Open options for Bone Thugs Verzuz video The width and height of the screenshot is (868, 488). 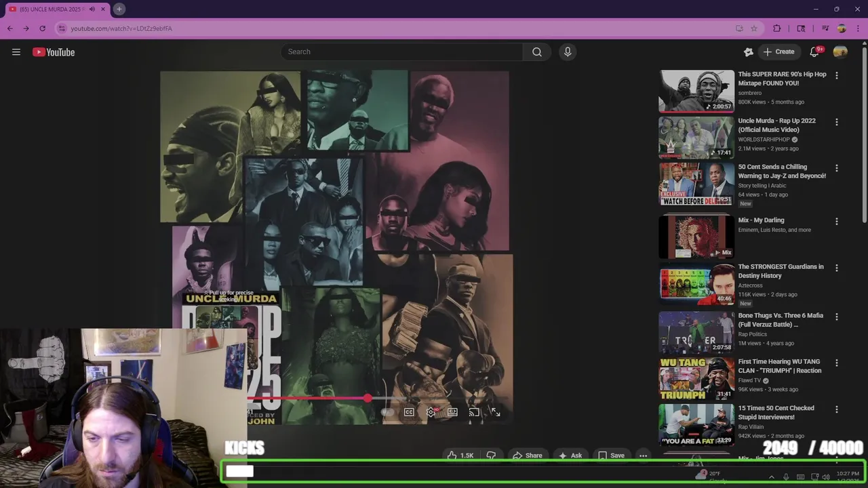click(x=836, y=317)
